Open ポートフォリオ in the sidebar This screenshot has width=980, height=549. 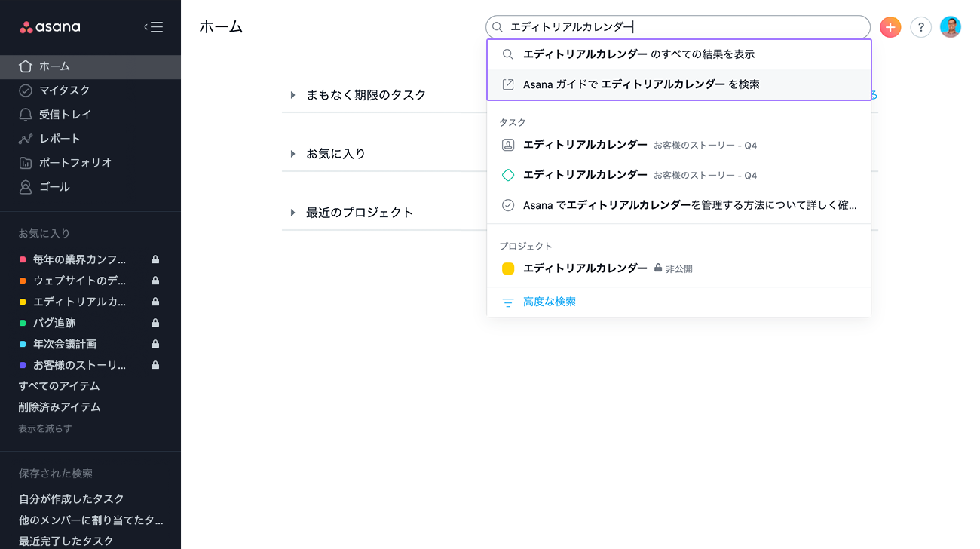[x=90, y=163]
